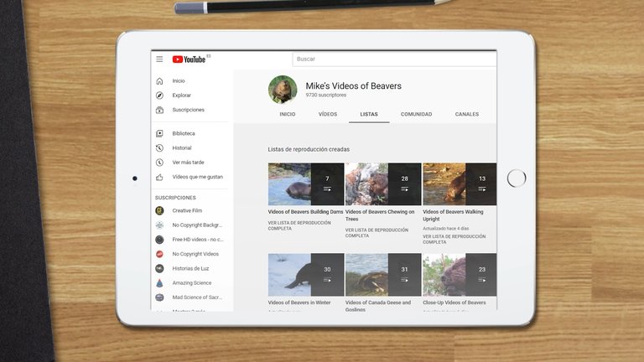Switch to the COMUNIDAD tab

click(x=416, y=114)
